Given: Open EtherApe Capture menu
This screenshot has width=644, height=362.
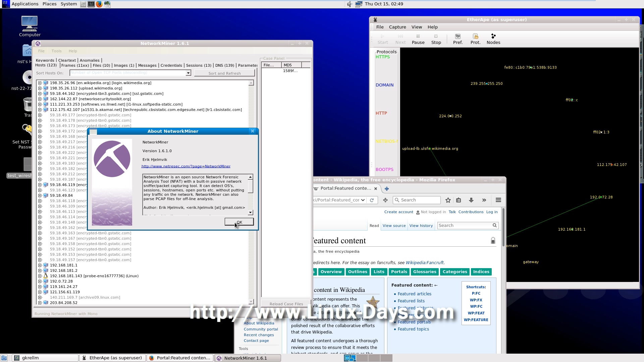Looking at the screenshot, I should (x=397, y=27).
